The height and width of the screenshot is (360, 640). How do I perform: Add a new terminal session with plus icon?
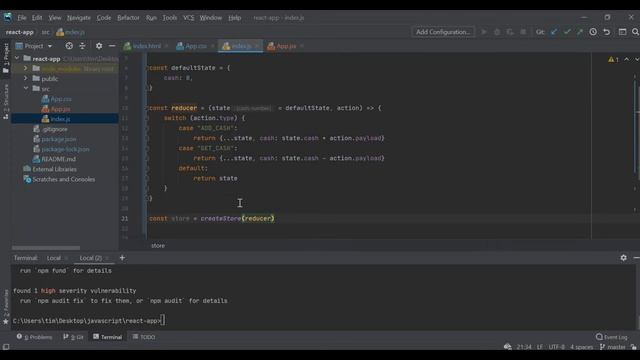point(122,258)
